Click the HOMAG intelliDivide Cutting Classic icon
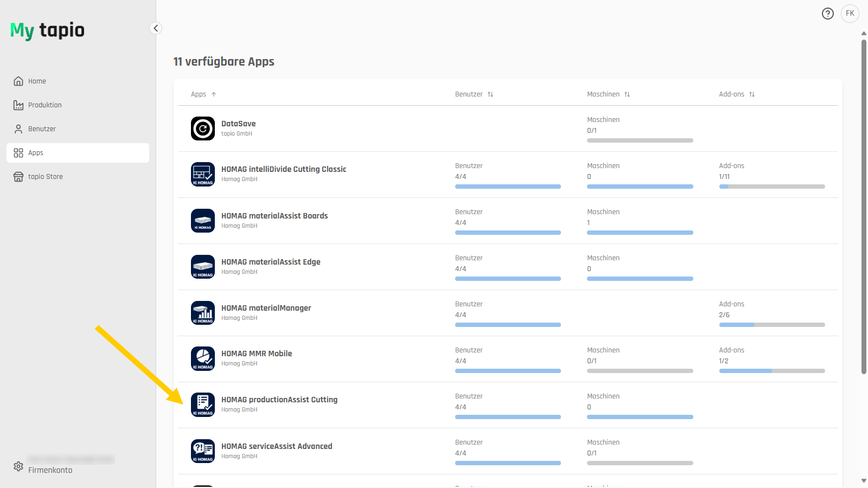The image size is (868, 488). 203,175
